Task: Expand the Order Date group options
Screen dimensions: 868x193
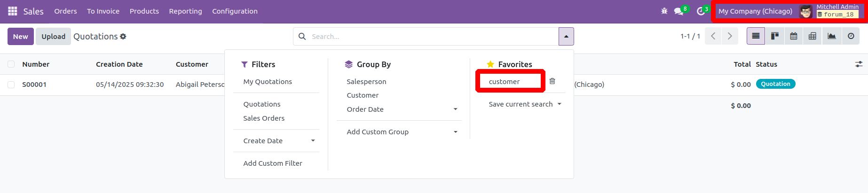Action: click(x=455, y=109)
